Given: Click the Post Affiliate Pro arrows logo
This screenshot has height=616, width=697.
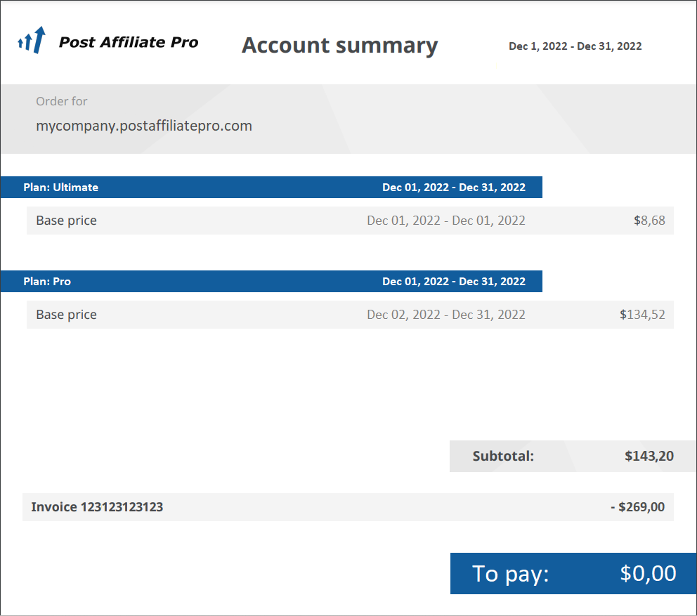Looking at the screenshot, I should pyautogui.click(x=32, y=40).
